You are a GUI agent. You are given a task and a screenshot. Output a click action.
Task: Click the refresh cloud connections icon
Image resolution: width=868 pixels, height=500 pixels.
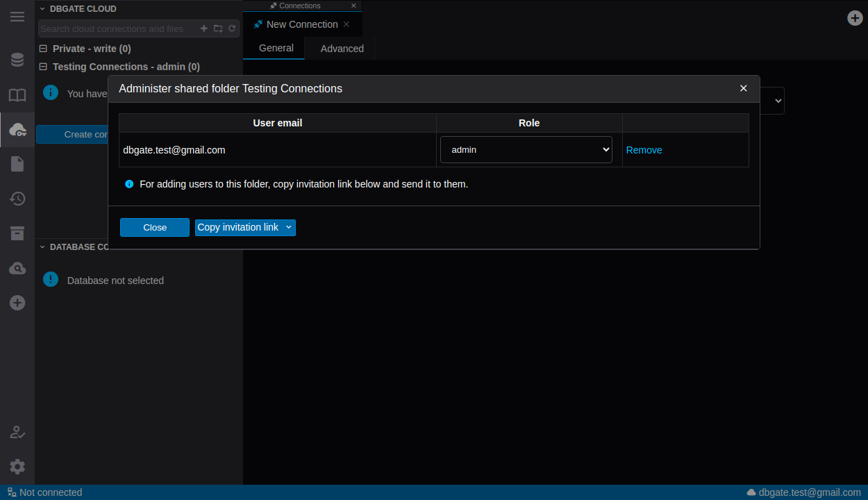point(232,28)
